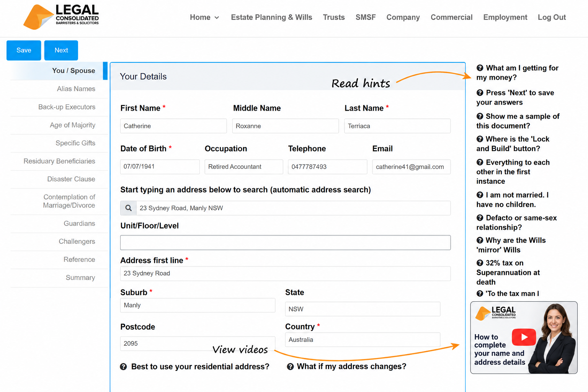Screen dimensions: 588x392
Task: Click question icon beside '32% tax on Superannuation'
Action: point(480,263)
